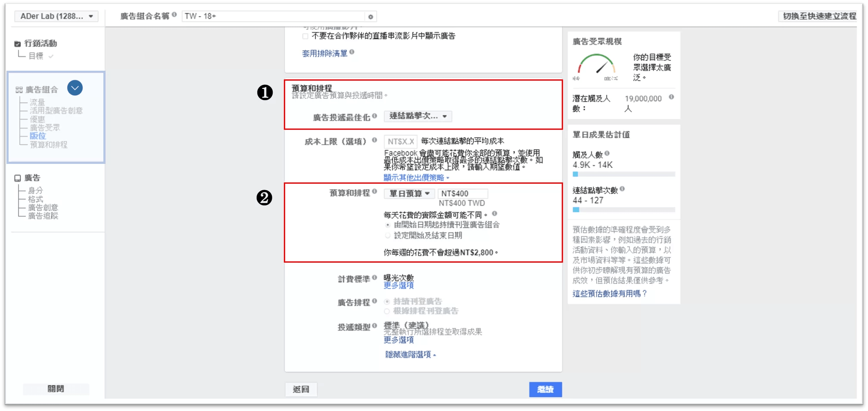Click the gear icon beside the ad set name
This screenshot has height=411, width=868.
click(370, 16)
